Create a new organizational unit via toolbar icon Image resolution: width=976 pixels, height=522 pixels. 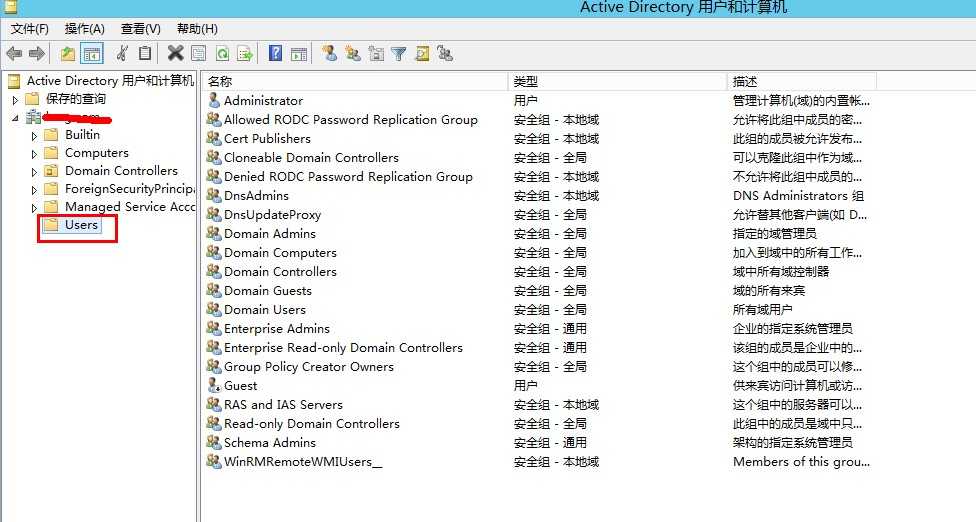click(376, 54)
